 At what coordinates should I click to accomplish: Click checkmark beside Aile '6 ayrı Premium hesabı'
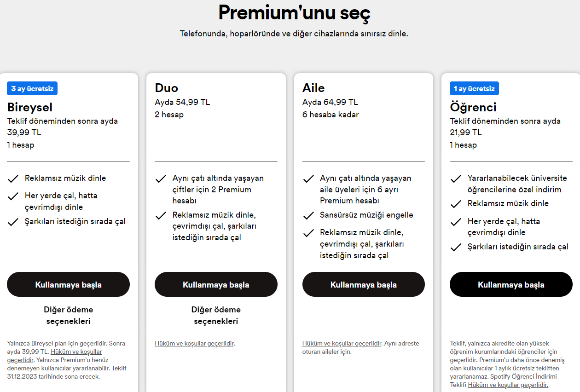click(x=308, y=179)
